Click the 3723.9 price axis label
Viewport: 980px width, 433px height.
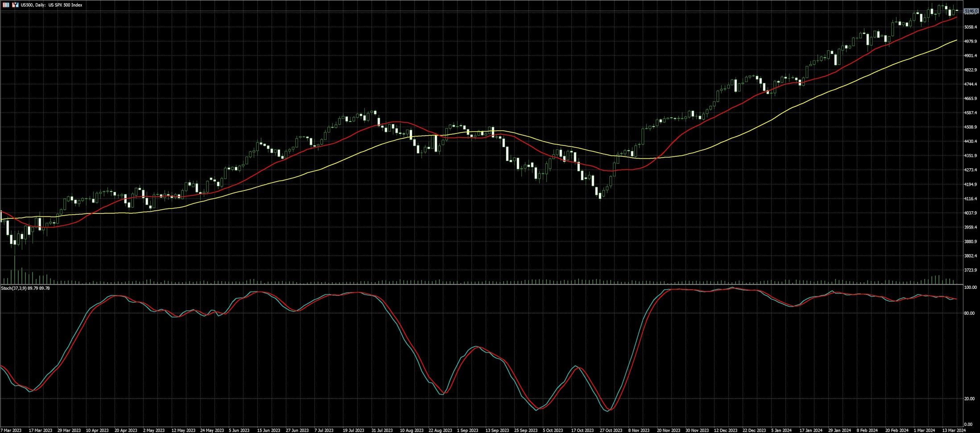coord(971,270)
